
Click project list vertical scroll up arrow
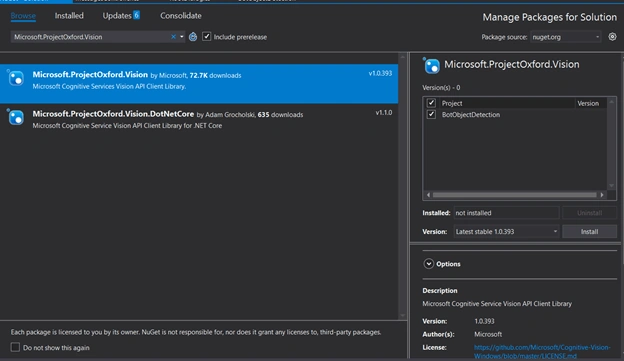point(612,102)
